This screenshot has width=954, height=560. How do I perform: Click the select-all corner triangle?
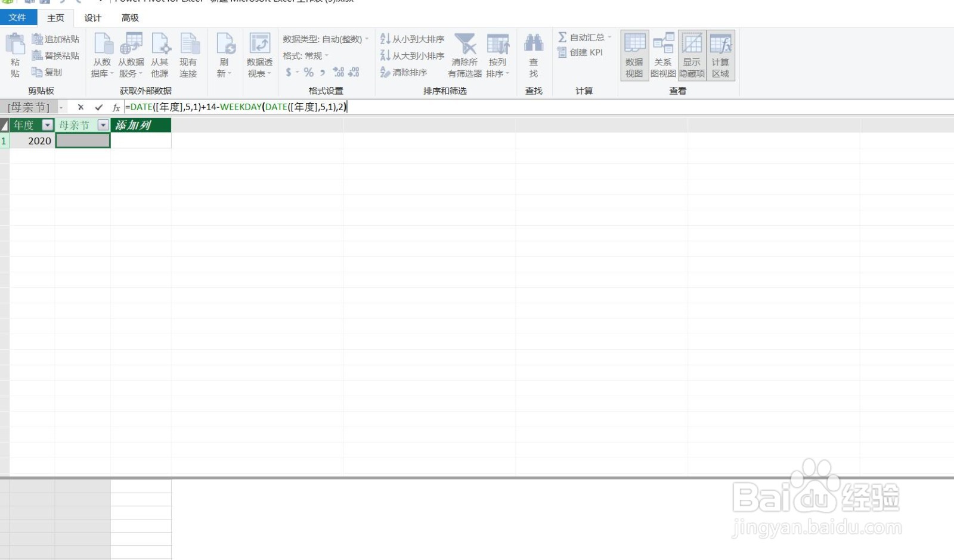click(4, 125)
